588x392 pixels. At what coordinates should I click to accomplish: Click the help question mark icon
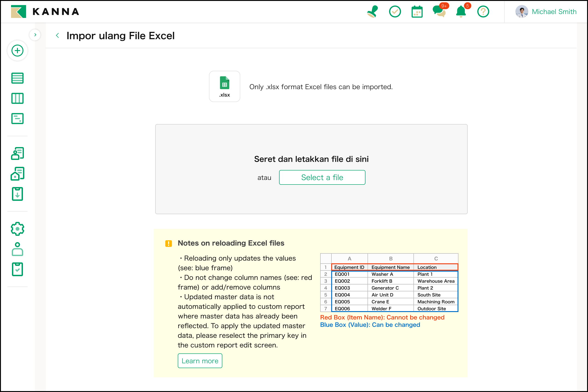tap(483, 12)
